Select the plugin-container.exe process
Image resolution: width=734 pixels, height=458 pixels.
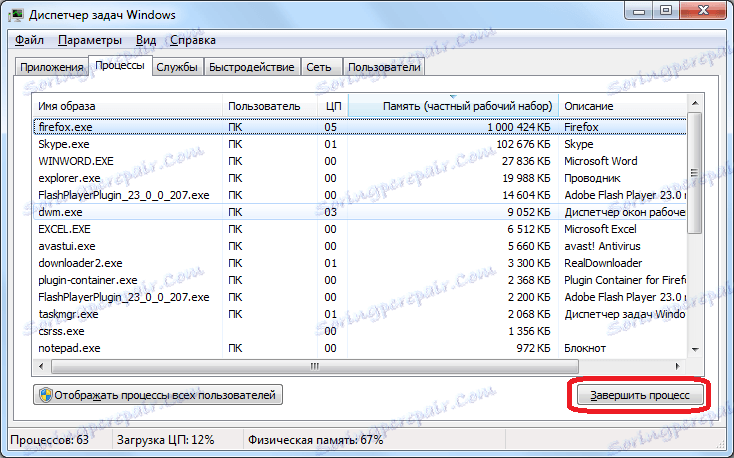[x=360, y=280]
